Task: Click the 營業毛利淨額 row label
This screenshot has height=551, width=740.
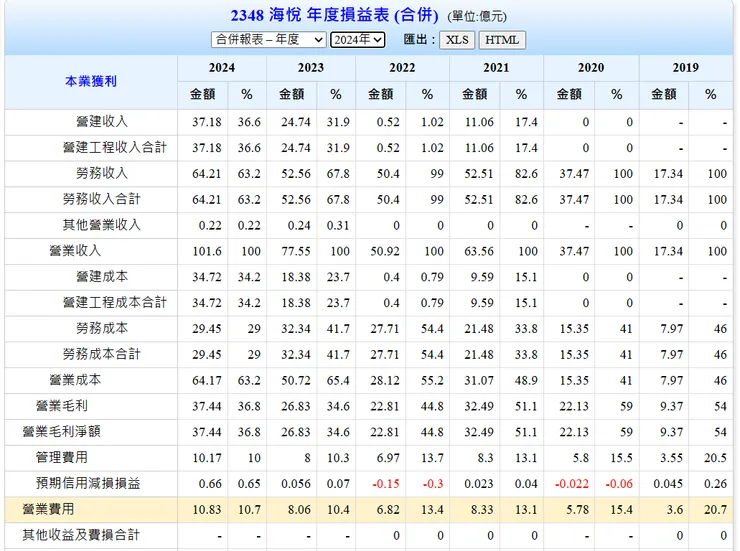Action: coord(62,431)
